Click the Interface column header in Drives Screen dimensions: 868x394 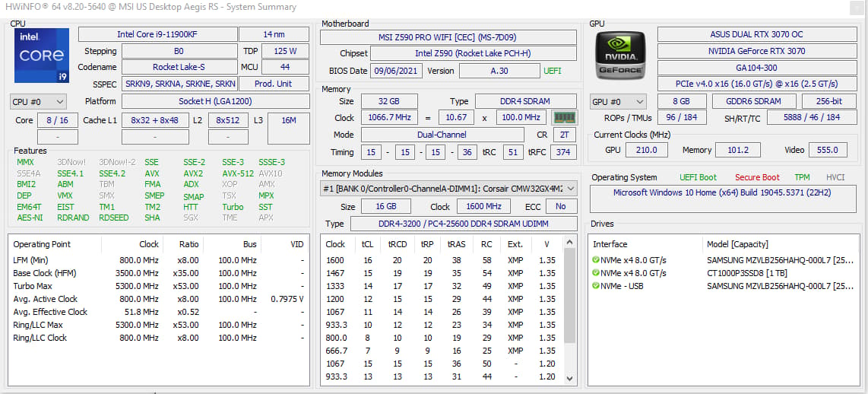(x=610, y=244)
